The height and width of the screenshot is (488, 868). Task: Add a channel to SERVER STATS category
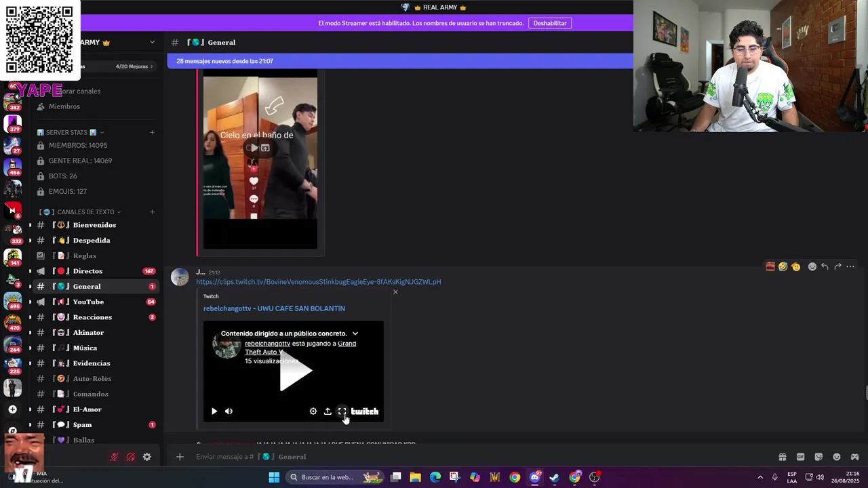[152, 132]
